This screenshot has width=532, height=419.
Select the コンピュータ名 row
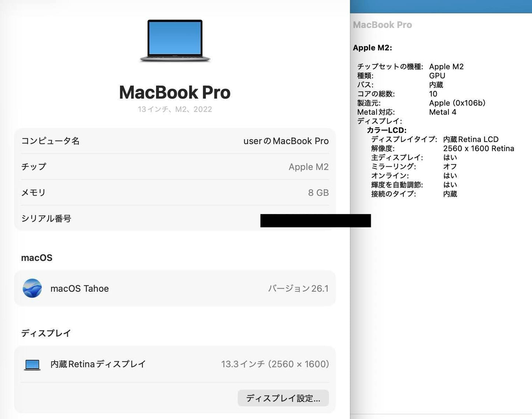point(175,141)
